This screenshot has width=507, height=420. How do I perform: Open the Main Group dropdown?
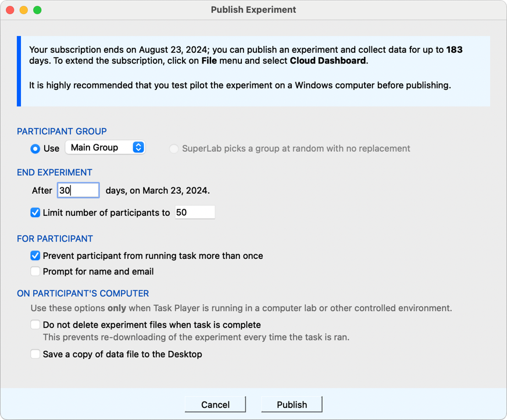click(x=105, y=148)
